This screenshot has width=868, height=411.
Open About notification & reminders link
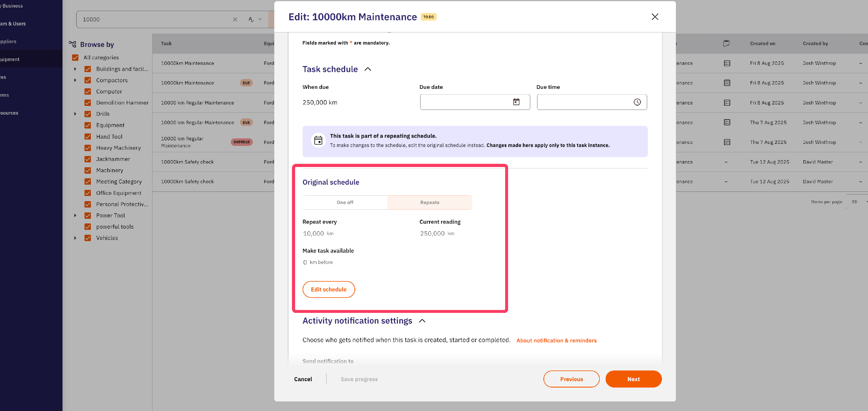[556, 341]
